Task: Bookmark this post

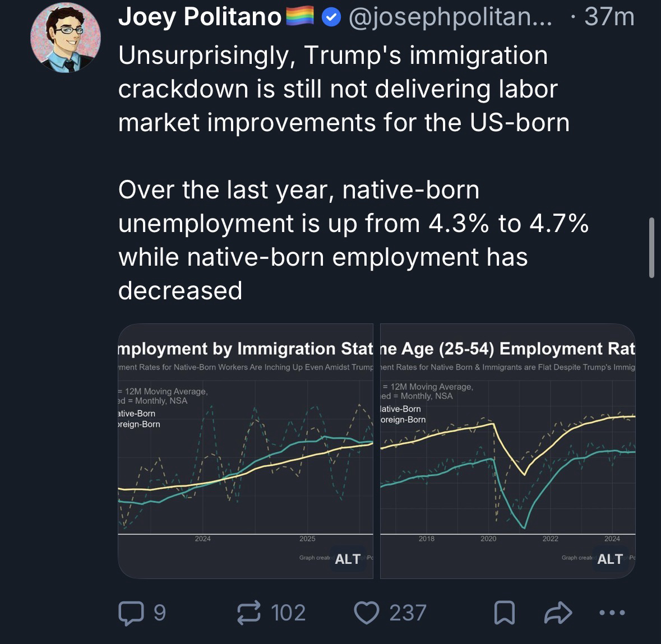Action: point(504,613)
